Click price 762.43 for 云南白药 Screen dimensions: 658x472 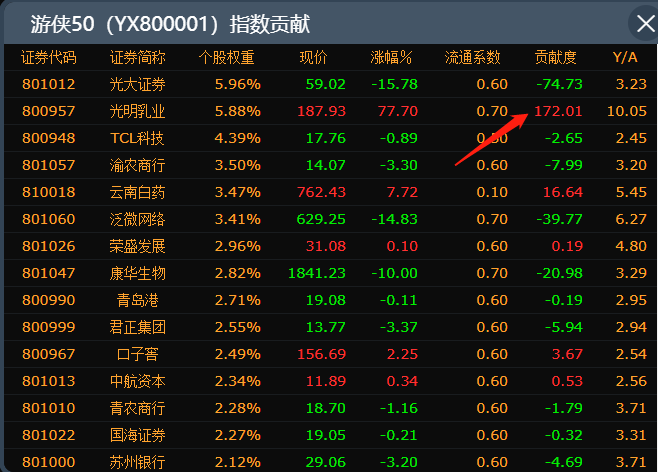point(321,192)
